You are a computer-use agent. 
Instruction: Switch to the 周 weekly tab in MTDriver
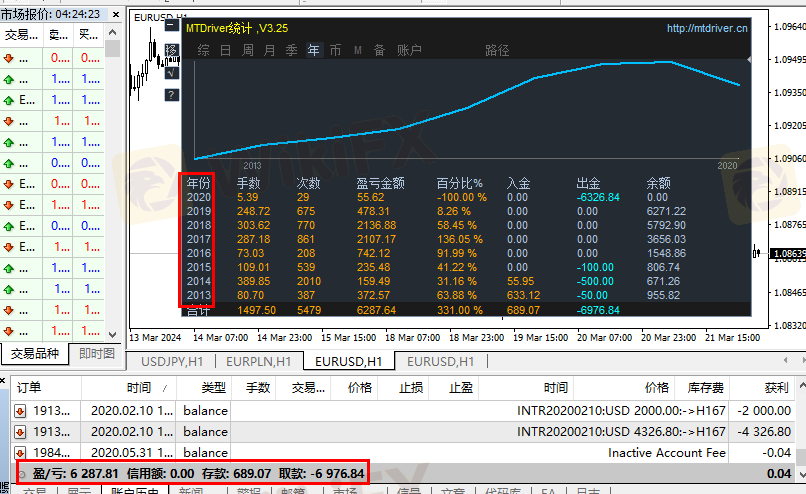248,50
